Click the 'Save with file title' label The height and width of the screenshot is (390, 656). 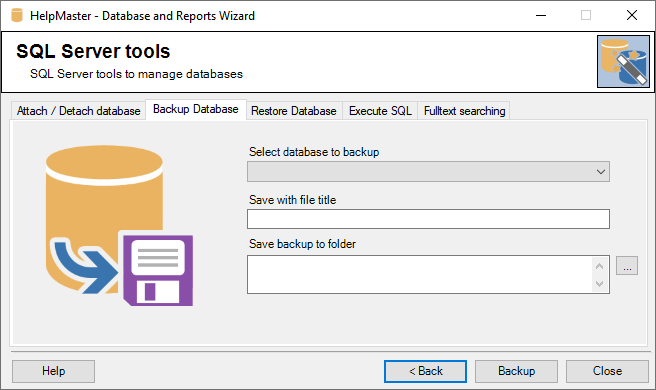coord(292,200)
